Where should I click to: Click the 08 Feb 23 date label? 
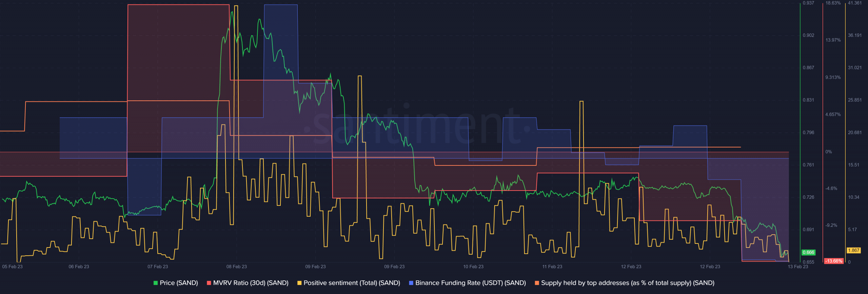point(237,267)
